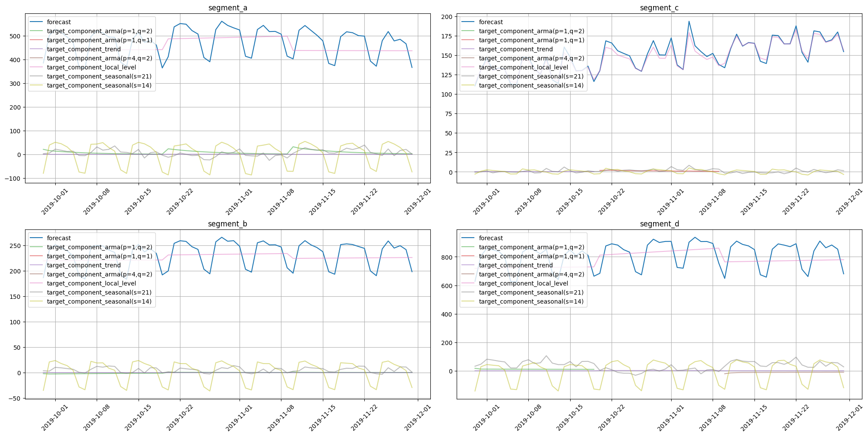Click the -100 y-axis tick in segment_a

tap(13, 179)
